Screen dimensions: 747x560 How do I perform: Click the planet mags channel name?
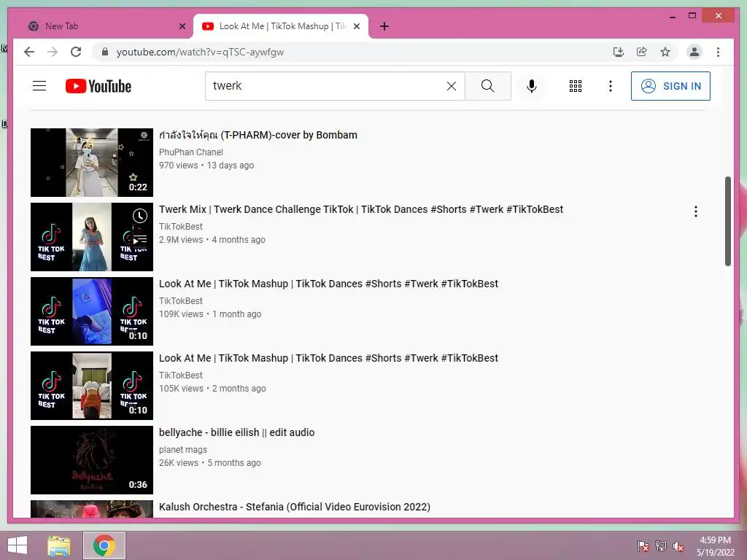[183, 449]
